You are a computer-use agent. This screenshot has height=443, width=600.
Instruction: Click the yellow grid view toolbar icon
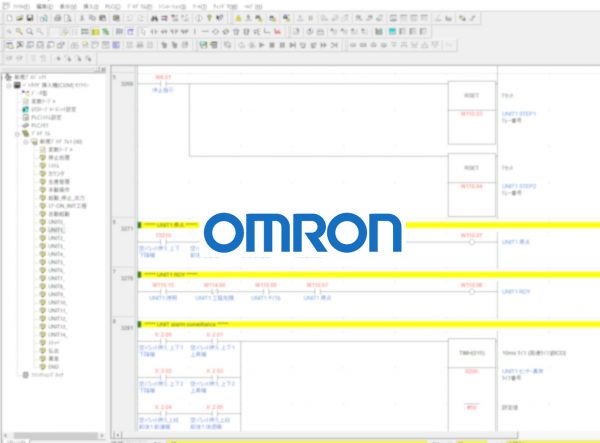click(95, 31)
